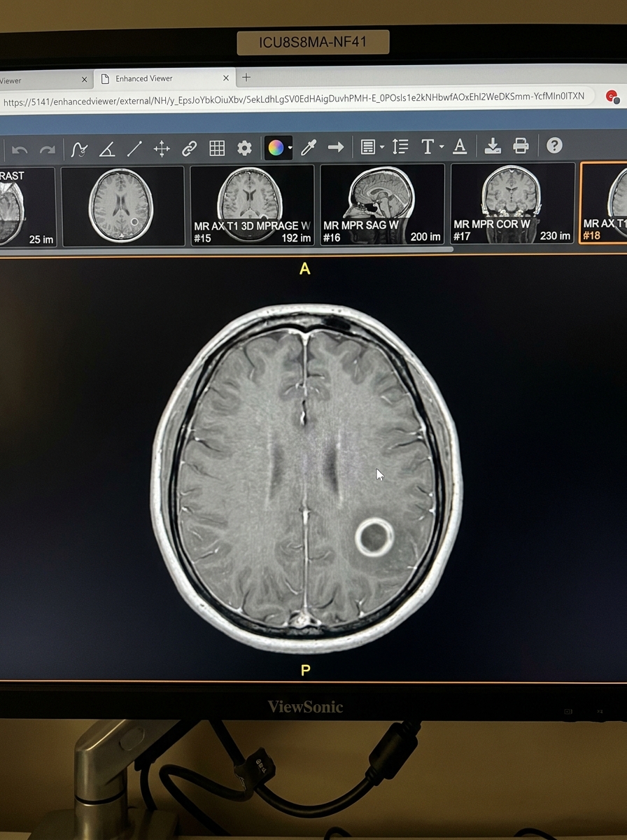
Task: Activate the pan/move arrows tool
Action: click(162, 148)
